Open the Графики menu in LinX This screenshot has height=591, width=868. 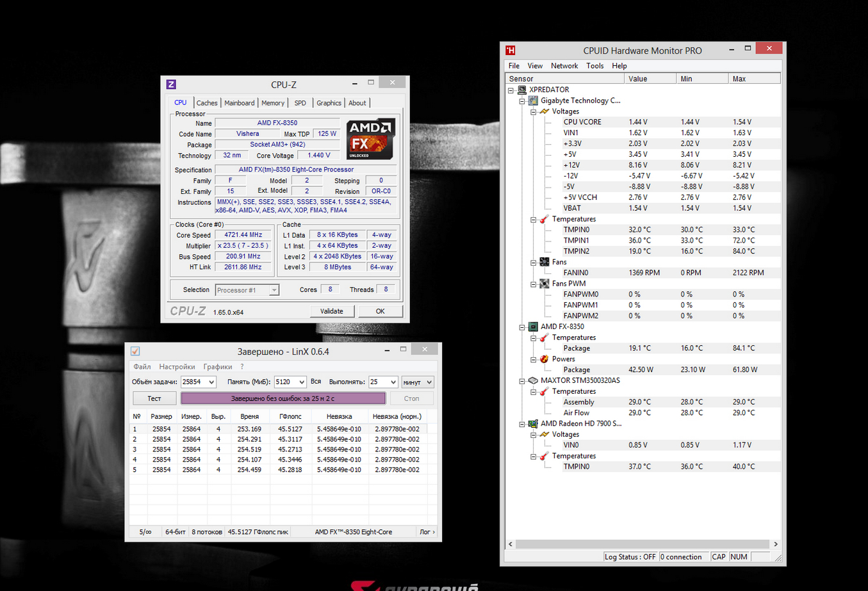point(218,367)
